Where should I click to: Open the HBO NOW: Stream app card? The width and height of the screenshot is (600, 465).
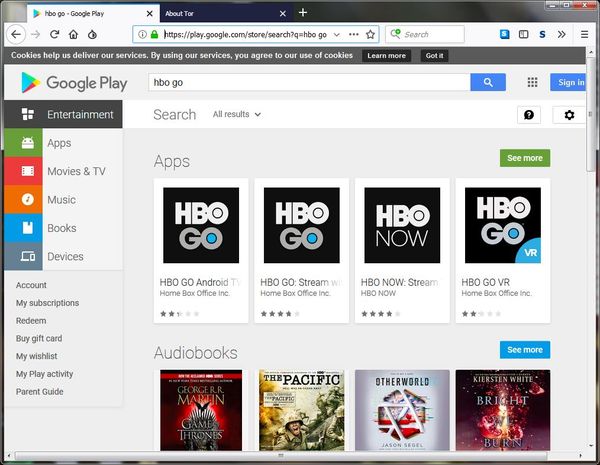pos(402,251)
